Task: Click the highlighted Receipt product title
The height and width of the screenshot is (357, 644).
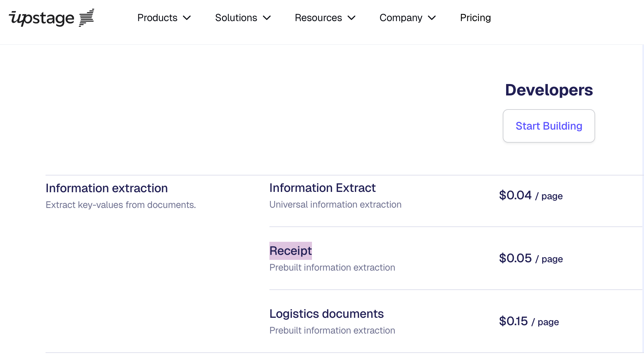Action: point(291,251)
